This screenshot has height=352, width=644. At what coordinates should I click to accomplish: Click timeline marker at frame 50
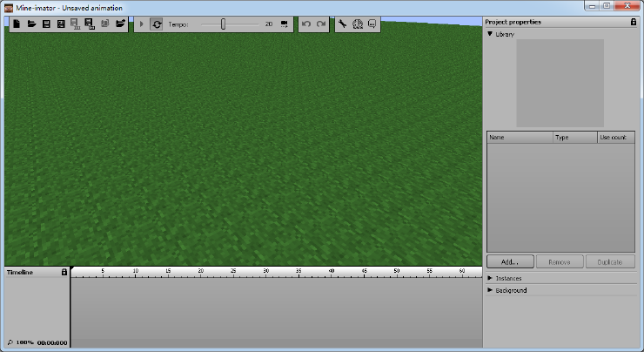396,272
